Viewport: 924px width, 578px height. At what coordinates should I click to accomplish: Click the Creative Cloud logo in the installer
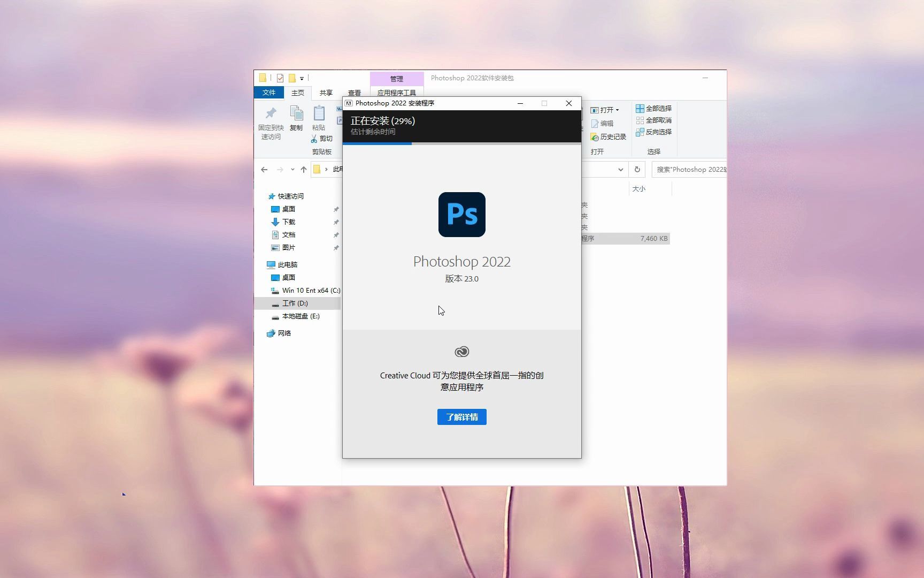coord(461,352)
